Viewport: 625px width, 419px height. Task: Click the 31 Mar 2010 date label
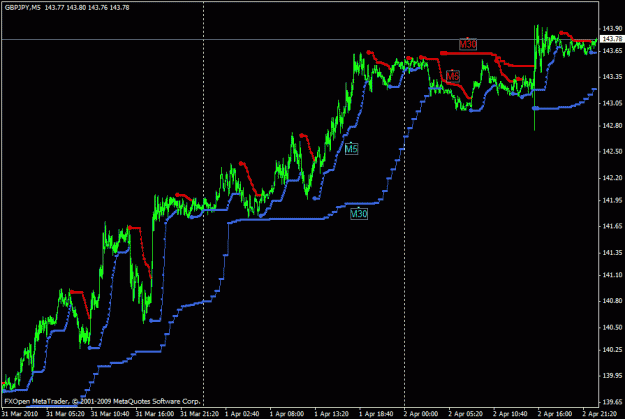click(x=20, y=414)
